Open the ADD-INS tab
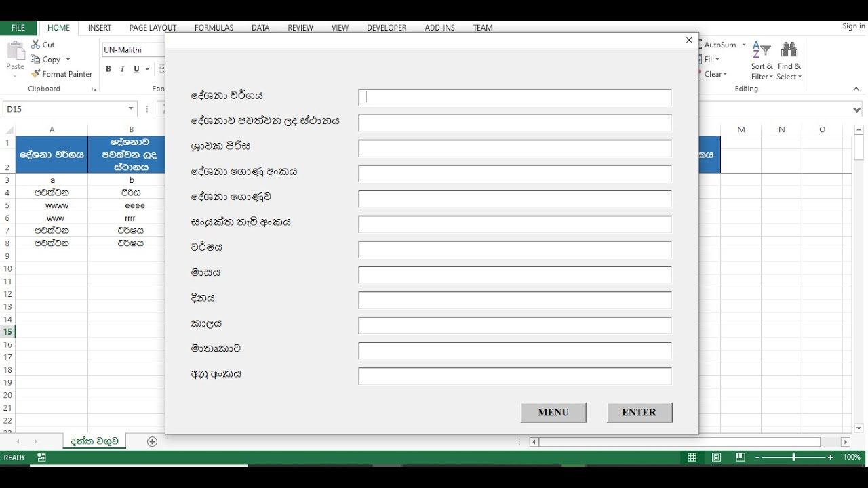Screen dimensions: 868x488 pos(439,28)
